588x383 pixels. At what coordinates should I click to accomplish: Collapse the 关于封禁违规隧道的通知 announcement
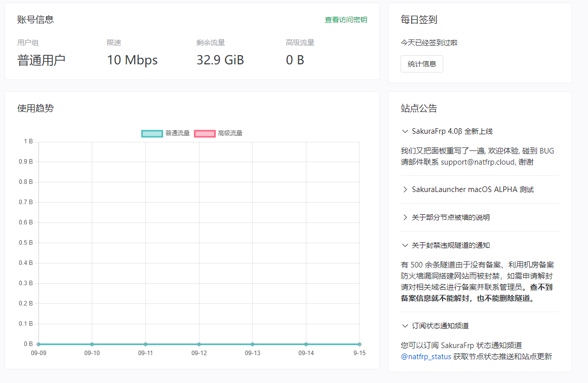tap(450, 245)
